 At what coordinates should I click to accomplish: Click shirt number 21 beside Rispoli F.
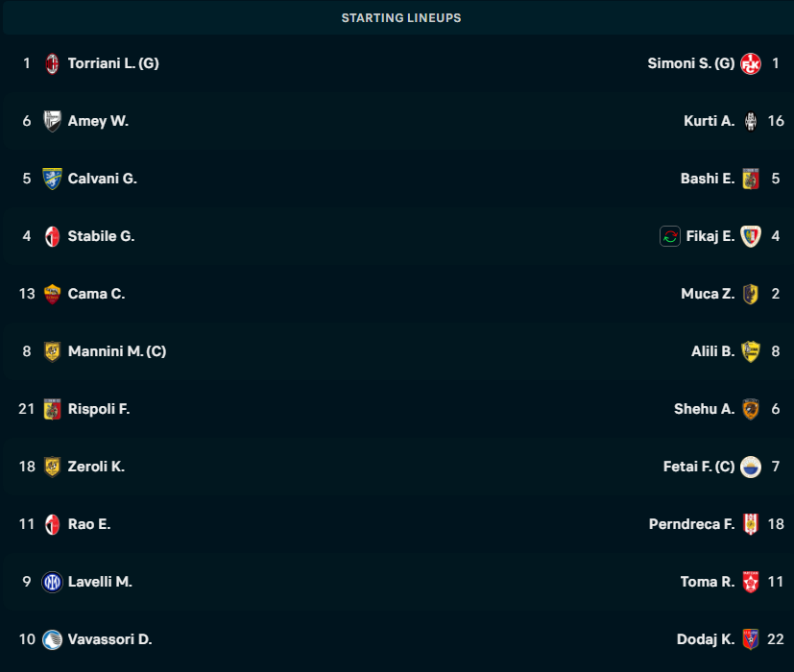pyautogui.click(x=27, y=409)
